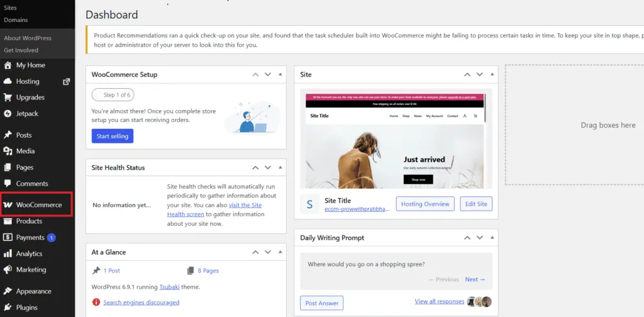This screenshot has width=644, height=317.
Task: Click the Upgrades cart icon
Action: coord(8,97)
